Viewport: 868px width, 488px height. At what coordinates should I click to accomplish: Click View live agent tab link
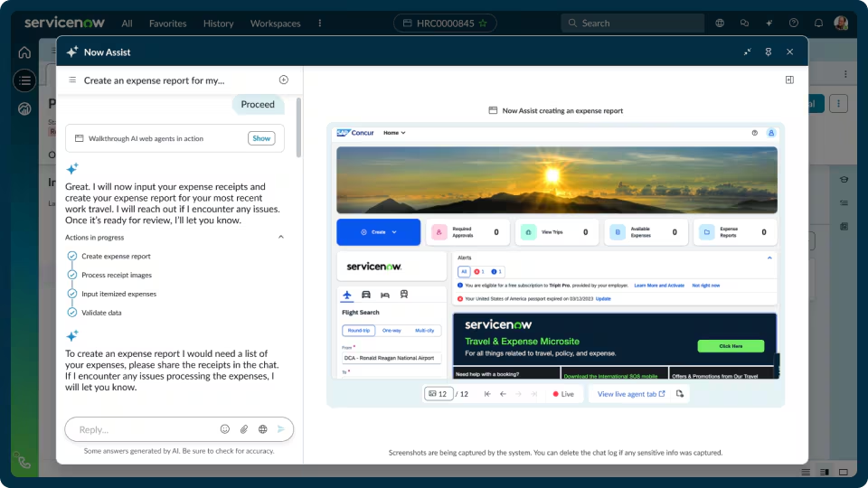[x=631, y=394]
